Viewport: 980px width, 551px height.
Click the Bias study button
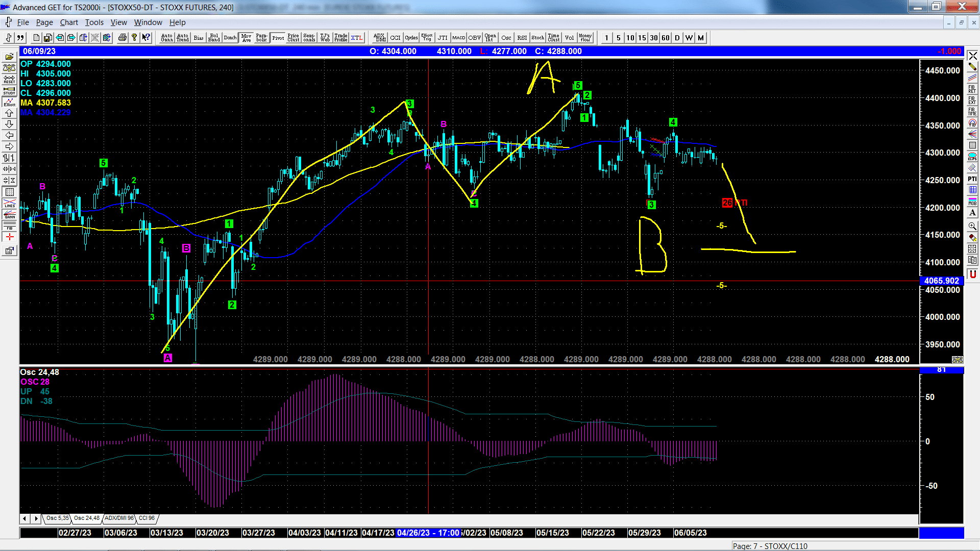[x=199, y=38]
